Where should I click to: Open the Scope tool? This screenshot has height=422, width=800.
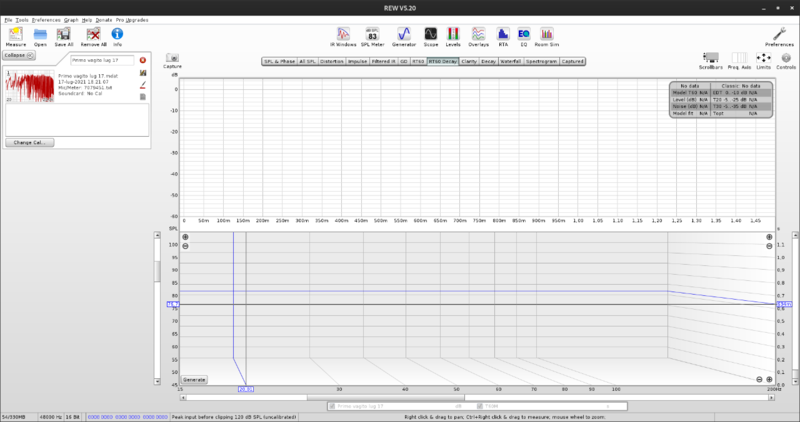(430, 35)
